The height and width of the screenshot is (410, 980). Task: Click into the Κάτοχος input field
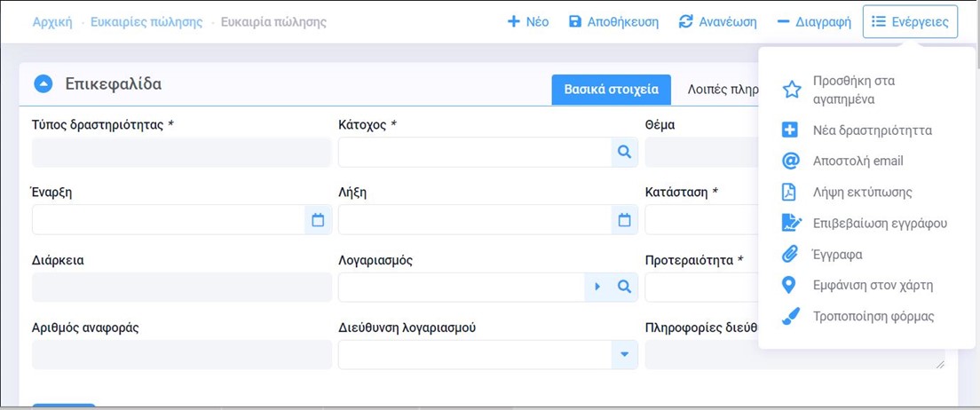[x=474, y=153]
